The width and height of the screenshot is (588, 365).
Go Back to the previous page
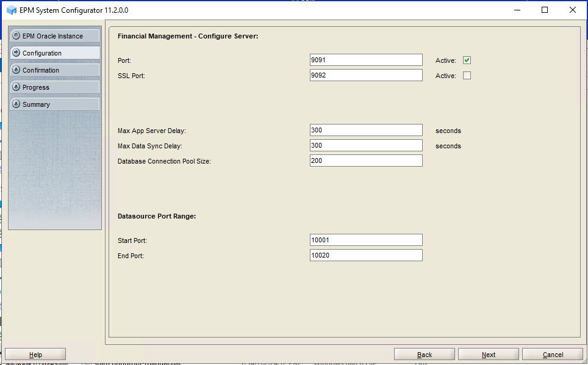(425, 355)
